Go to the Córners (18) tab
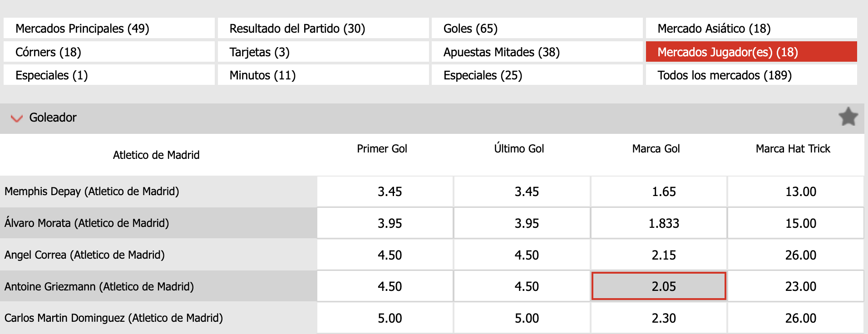The width and height of the screenshot is (868, 334). coord(109,52)
